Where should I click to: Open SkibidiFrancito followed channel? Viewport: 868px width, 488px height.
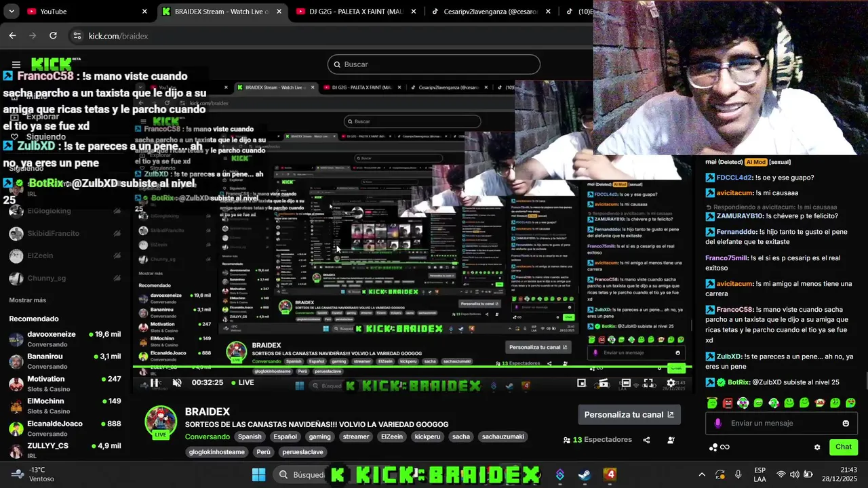point(64,233)
